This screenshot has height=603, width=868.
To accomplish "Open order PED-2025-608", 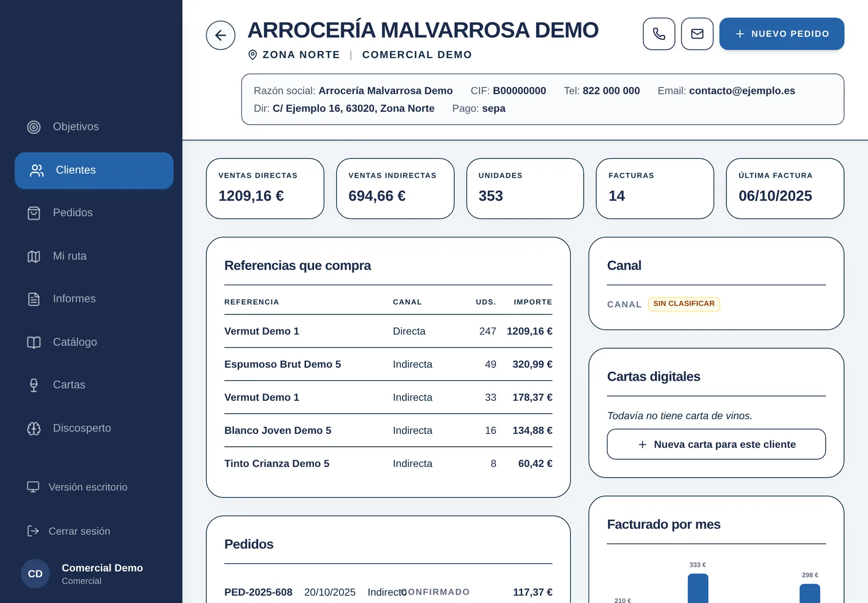I will [388, 592].
